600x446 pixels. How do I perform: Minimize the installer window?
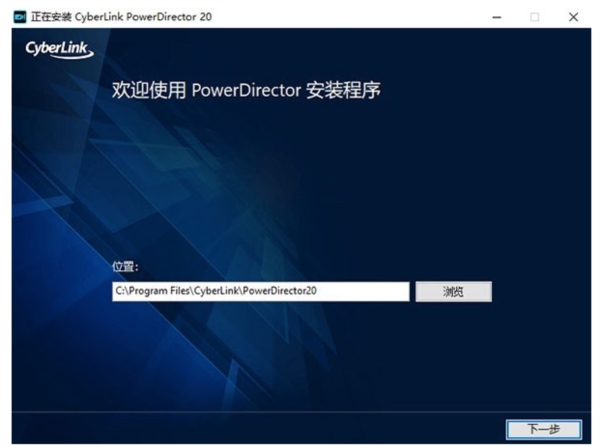497,17
